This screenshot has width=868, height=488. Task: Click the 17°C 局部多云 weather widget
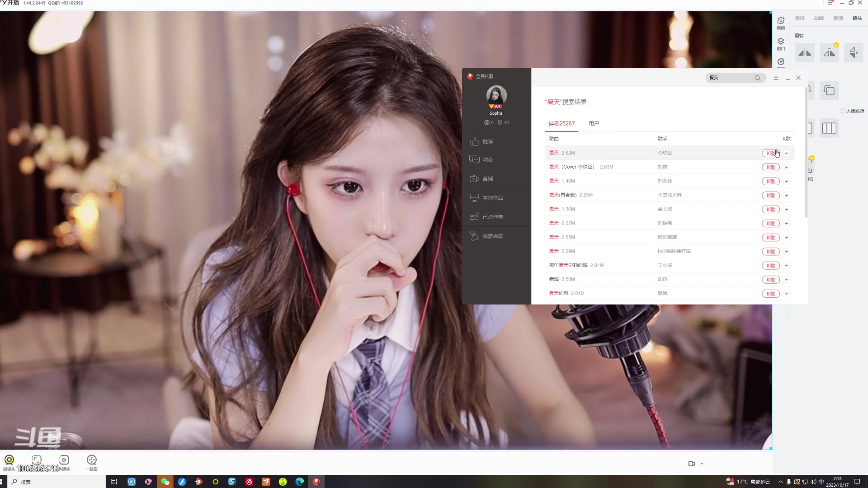pyautogui.click(x=748, y=482)
